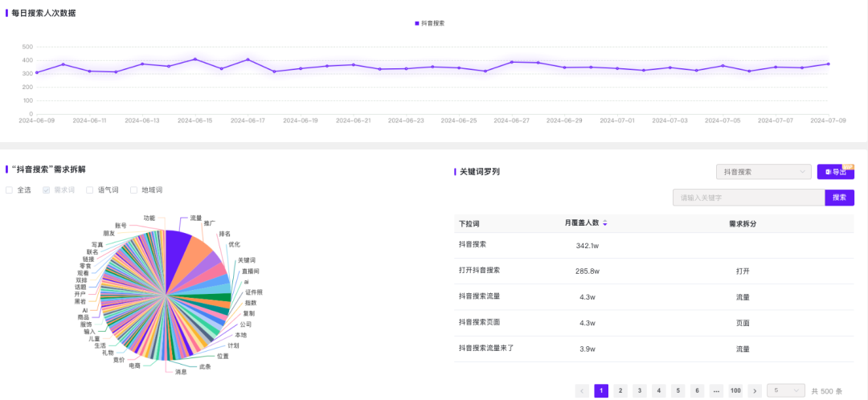Sort the table by 月覆盖人数 arrows
This screenshot has width=868, height=400.
point(605,223)
